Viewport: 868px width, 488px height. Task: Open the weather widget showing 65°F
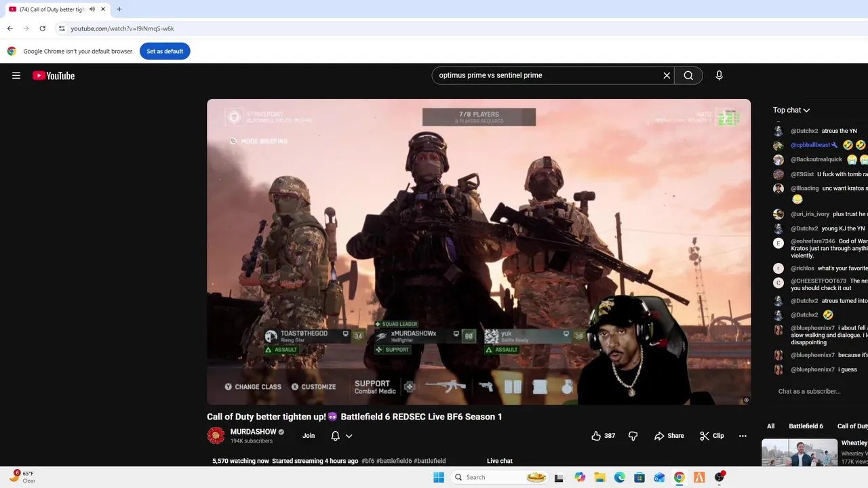[x=22, y=477]
